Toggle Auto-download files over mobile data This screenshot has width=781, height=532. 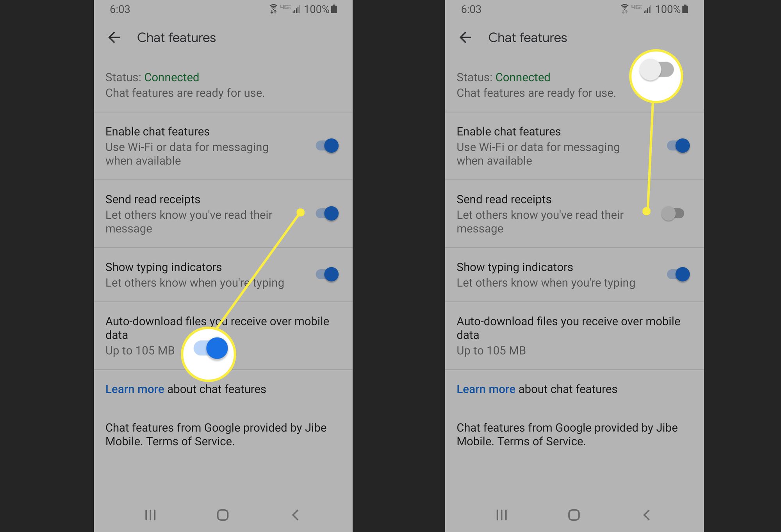208,349
